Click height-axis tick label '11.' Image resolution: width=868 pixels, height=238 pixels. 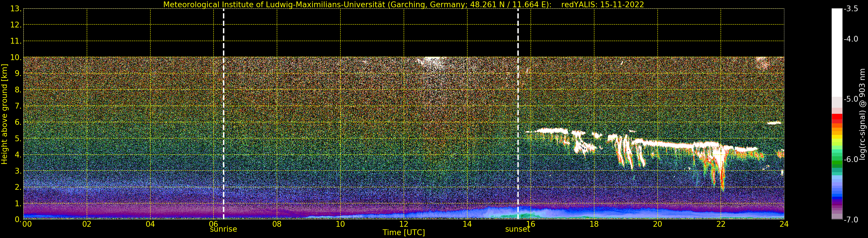(x=16, y=41)
